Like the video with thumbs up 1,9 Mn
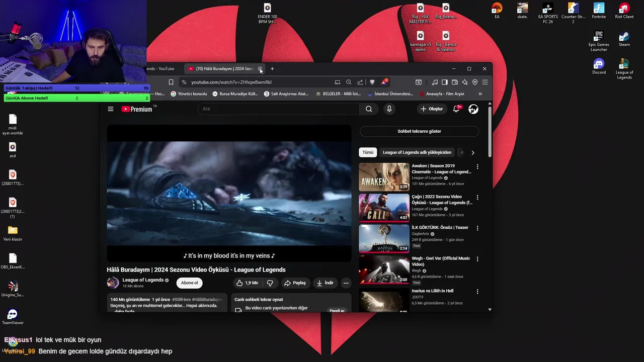This screenshot has width=644, height=362. [247, 283]
